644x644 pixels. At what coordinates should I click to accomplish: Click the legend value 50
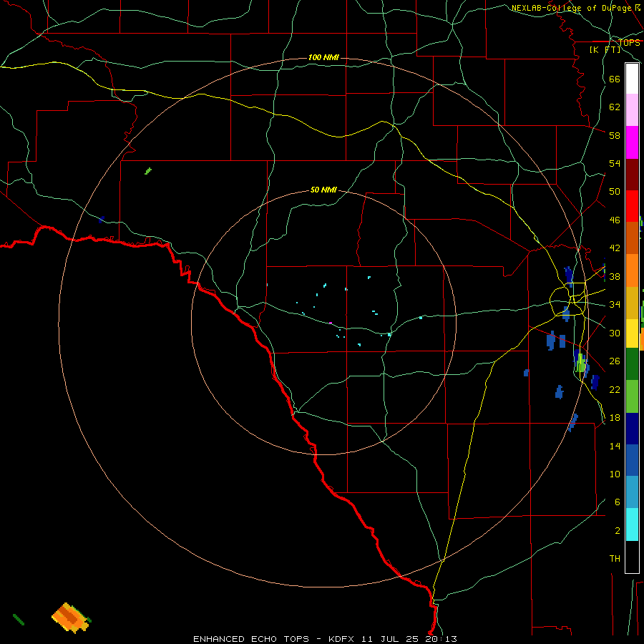pyautogui.click(x=615, y=191)
